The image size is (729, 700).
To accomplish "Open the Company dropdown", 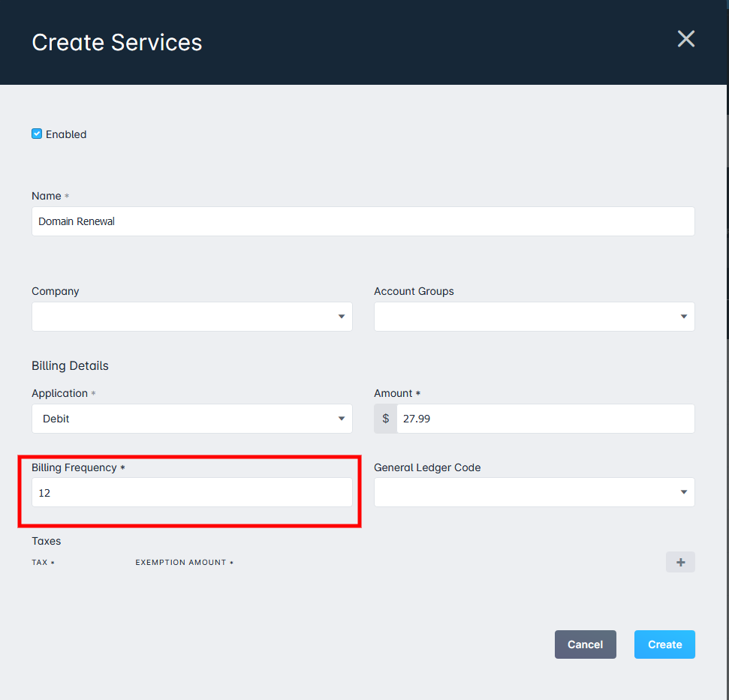I will 192,317.
